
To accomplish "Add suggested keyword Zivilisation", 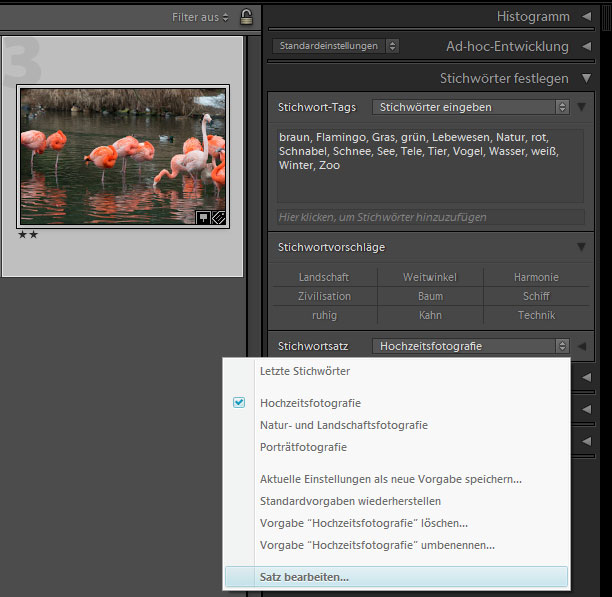I will 324,296.
